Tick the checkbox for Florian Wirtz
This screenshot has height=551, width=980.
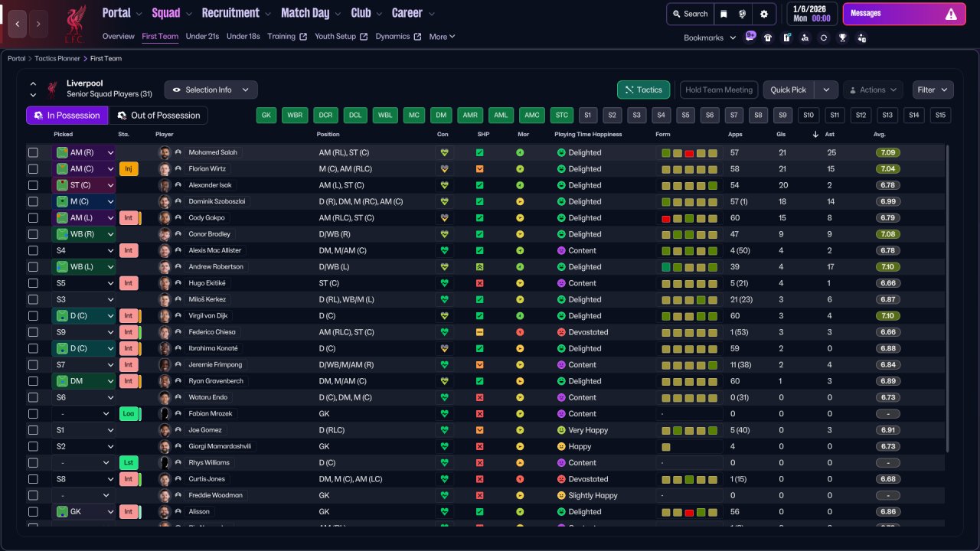pyautogui.click(x=33, y=169)
